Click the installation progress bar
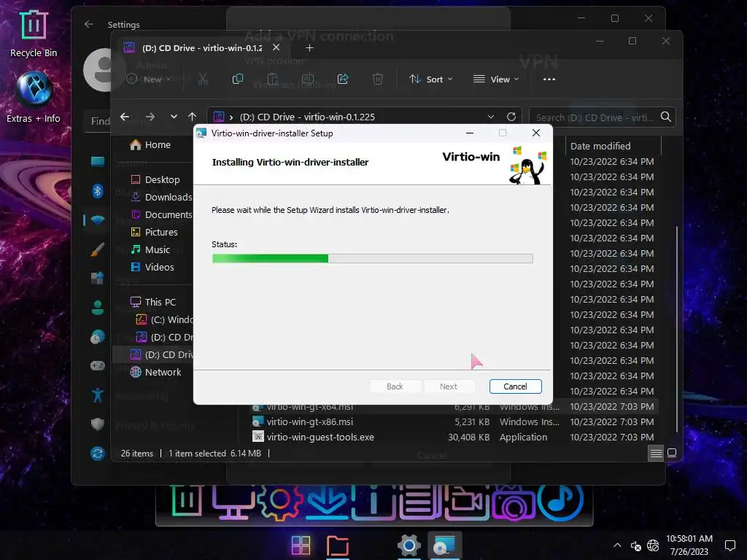The image size is (747, 560). [373, 259]
